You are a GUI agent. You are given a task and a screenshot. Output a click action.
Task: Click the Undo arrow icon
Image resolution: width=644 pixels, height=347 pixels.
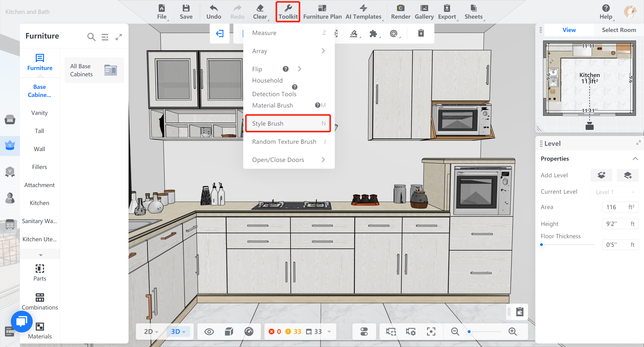[x=214, y=8]
